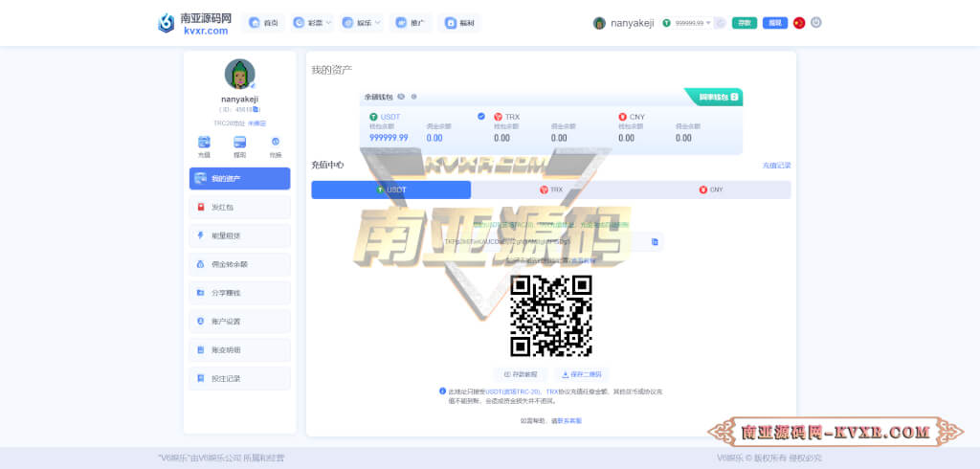
Task: Open 账户设置 in the sidebar
Action: [x=239, y=322]
